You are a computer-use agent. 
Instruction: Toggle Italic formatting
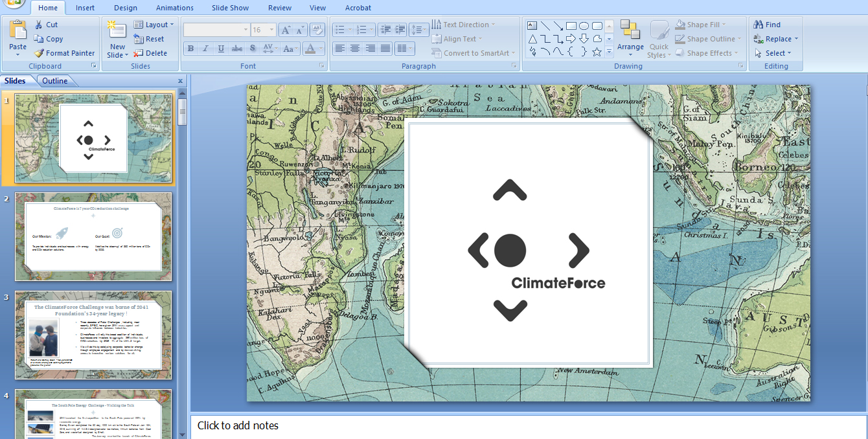206,49
